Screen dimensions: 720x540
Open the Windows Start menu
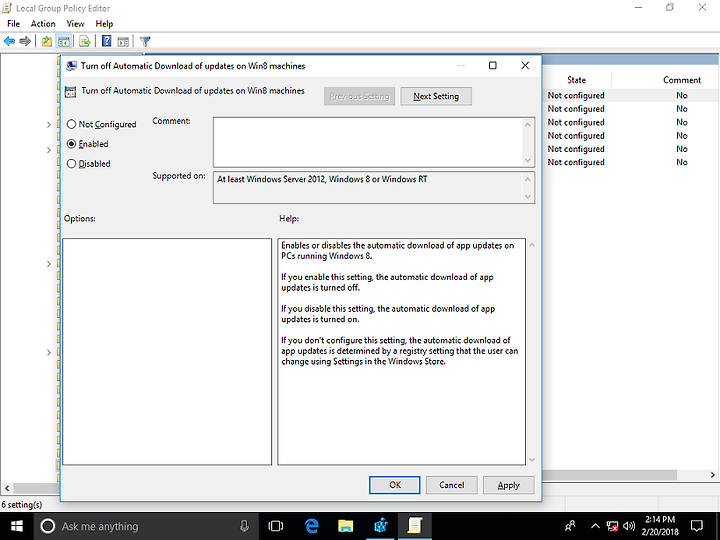pyautogui.click(x=17, y=526)
